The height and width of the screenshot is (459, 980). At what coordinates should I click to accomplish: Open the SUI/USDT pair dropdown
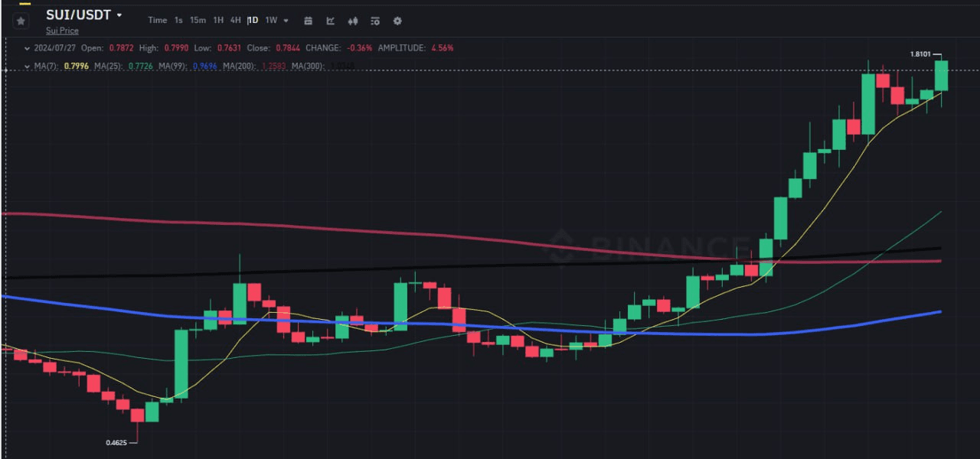(119, 15)
